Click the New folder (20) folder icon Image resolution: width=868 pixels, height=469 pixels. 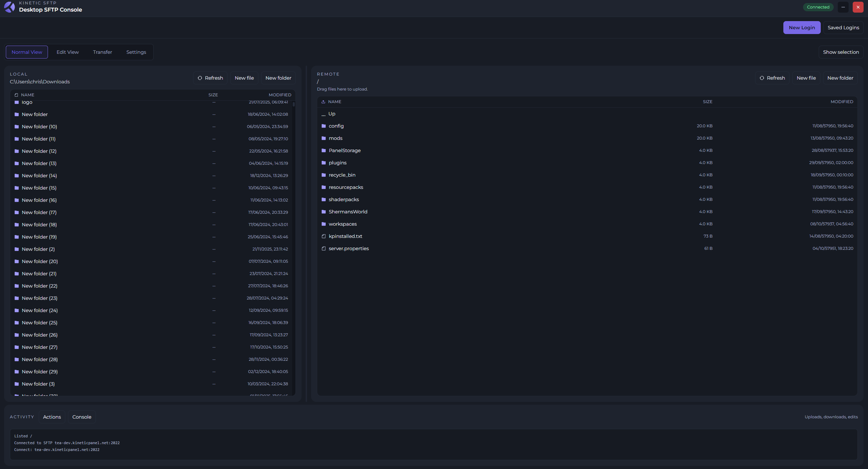coord(17,261)
